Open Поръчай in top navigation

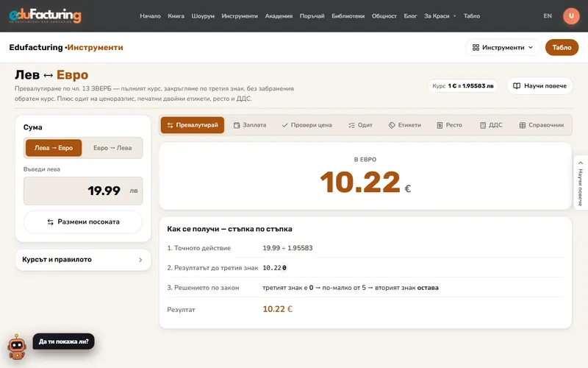coord(312,15)
